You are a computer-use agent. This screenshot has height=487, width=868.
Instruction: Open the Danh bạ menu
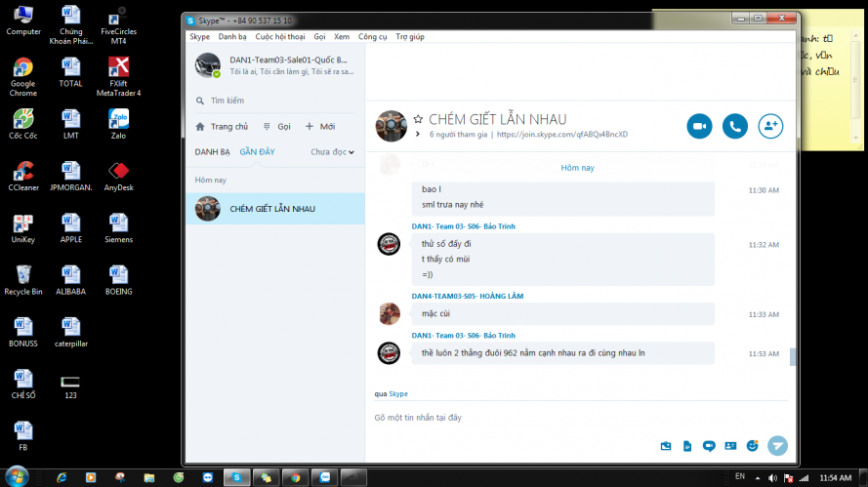coord(232,36)
